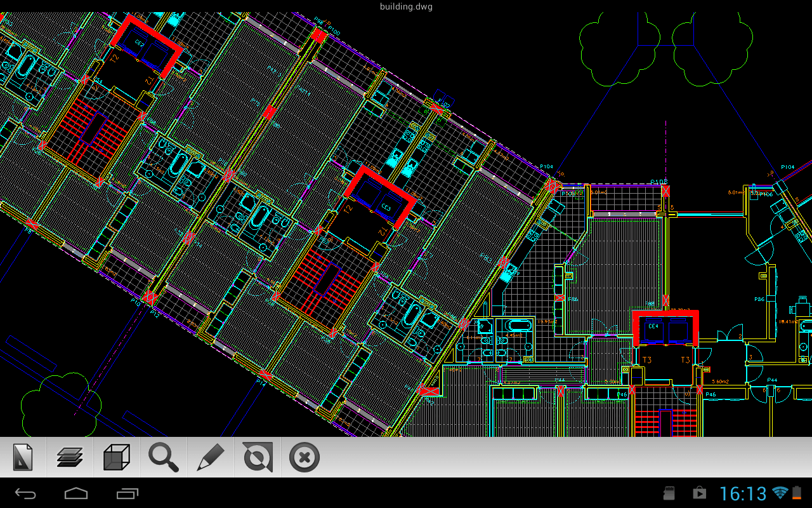812x508 pixels.
Task: Tap the T3 label left of the doorway
Action: coord(647,360)
